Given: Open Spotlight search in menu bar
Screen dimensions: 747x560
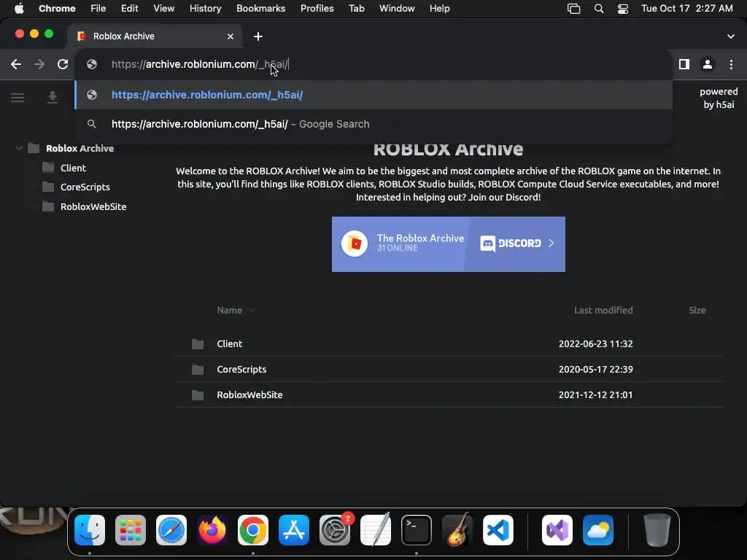Looking at the screenshot, I should click(599, 9).
